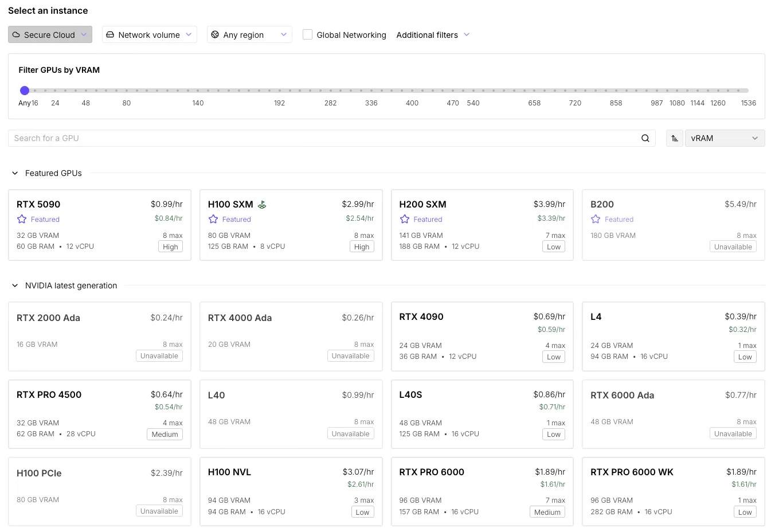Click the L40 card title

tap(216, 395)
